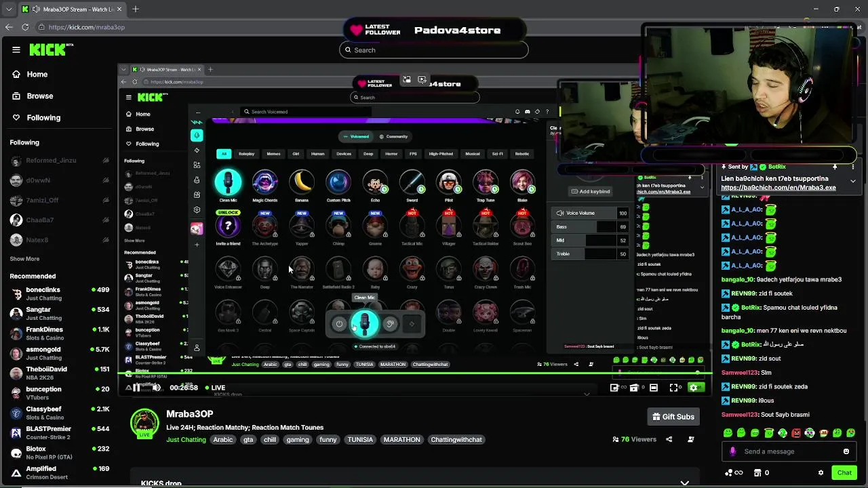Pause the live stream
This screenshot has height=488, width=868.
coord(136,388)
